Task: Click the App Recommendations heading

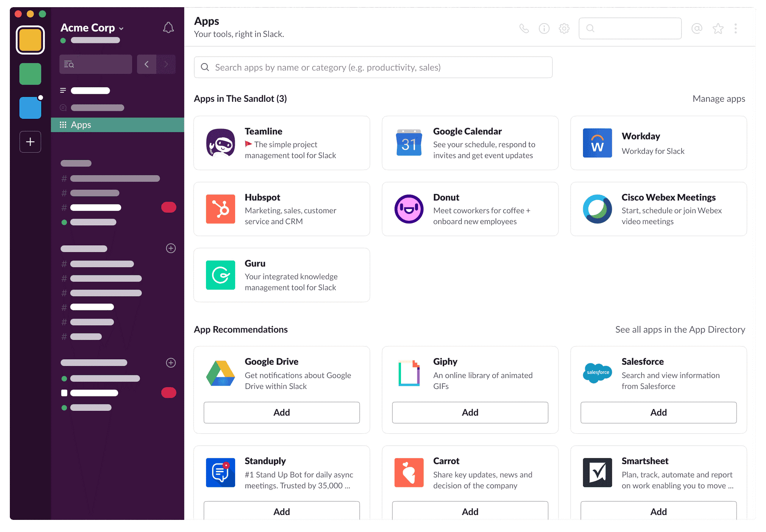Action: (x=241, y=329)
